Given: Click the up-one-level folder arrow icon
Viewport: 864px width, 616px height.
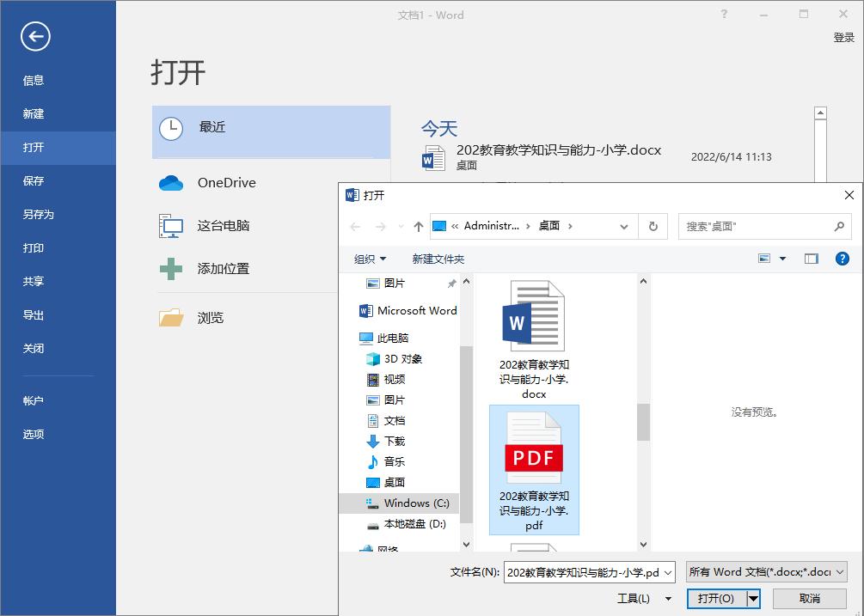Looking at the screenshot, I should point(418,226).
